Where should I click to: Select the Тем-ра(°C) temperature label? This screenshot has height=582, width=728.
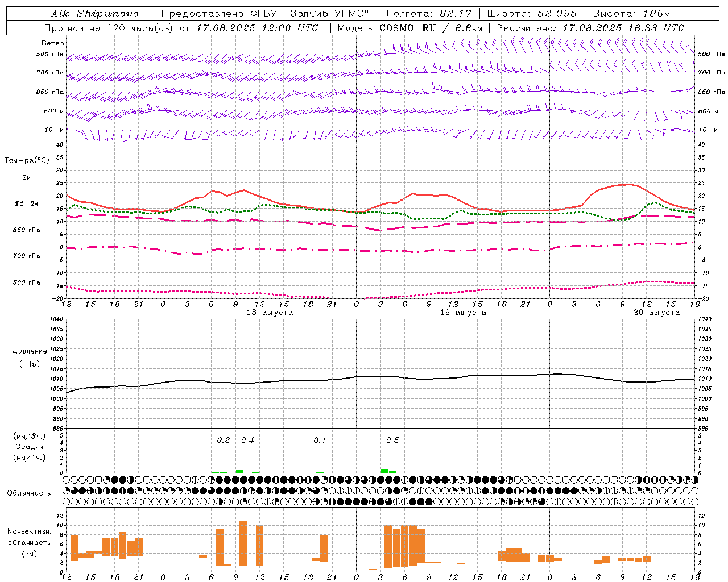pos(27,161)
